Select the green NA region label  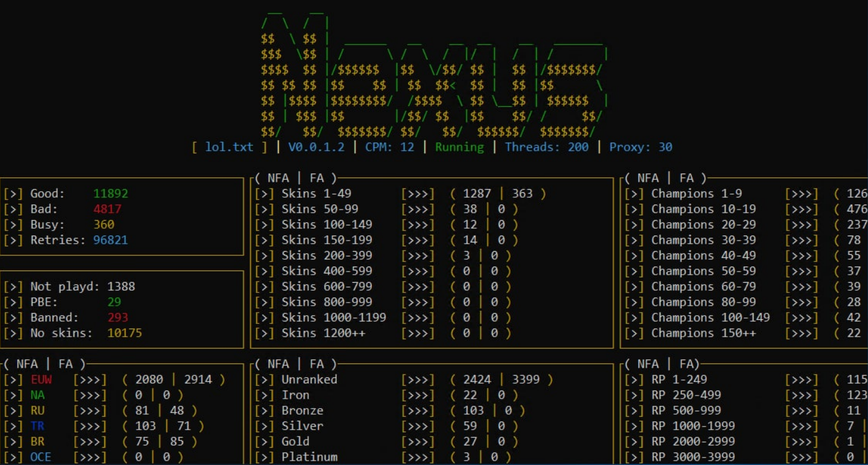[37, 395]
